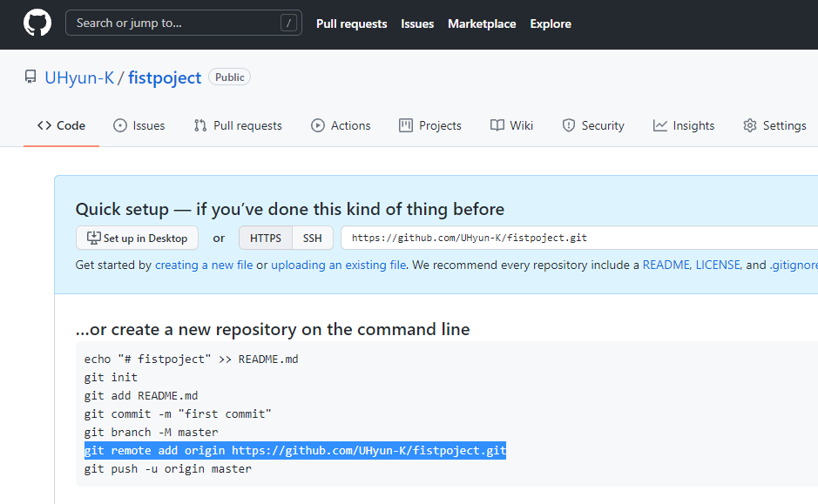Click the git commit -m "first commit" line
The height and width of the screenshot is (504, 818).
pos(178,413)
